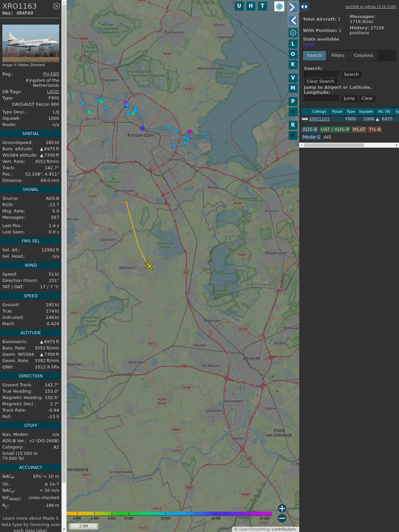Sort table by Alt. (ft) column
This screenshot has width=399, height=532.
[x=384, y=111]
